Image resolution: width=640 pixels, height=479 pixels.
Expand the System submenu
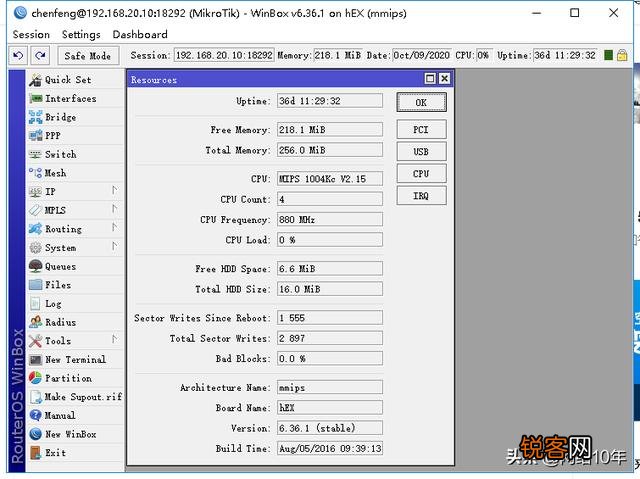(60, 248)
